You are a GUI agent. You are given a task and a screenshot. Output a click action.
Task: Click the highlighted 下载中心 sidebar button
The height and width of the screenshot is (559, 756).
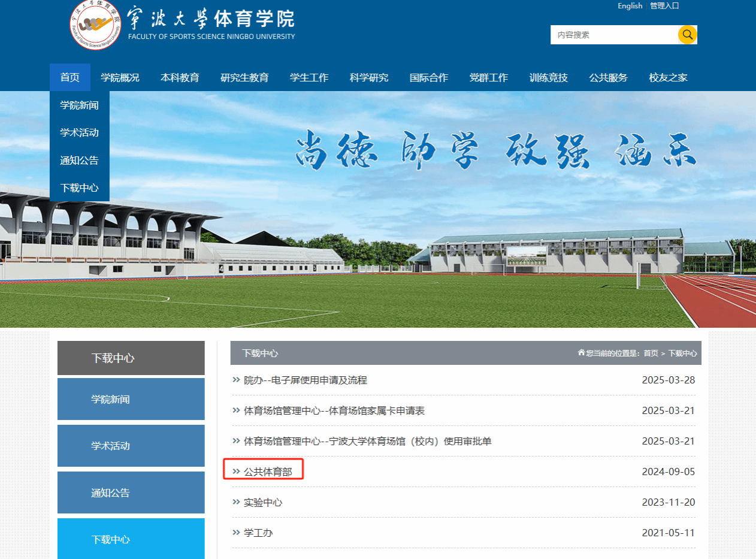click(131, 539)
